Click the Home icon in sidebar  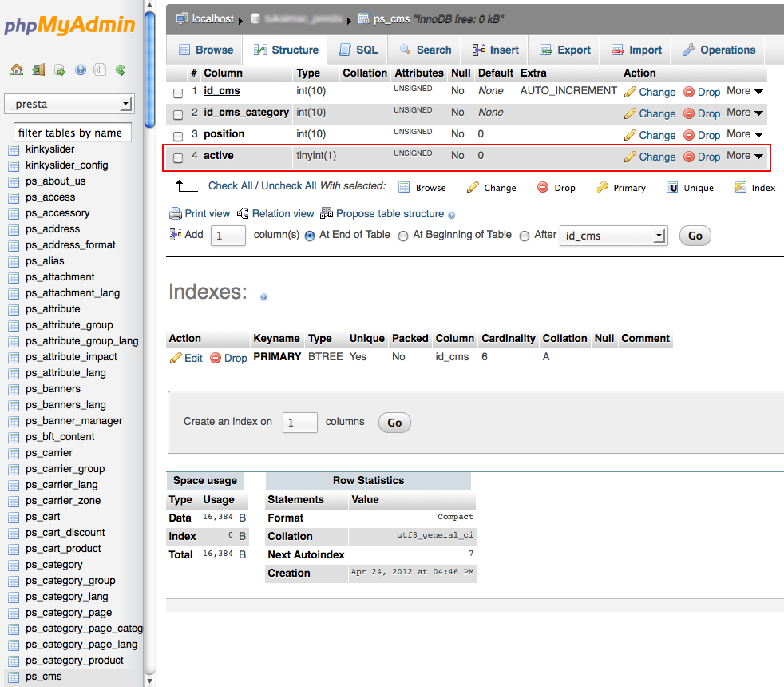pos(17,69)
